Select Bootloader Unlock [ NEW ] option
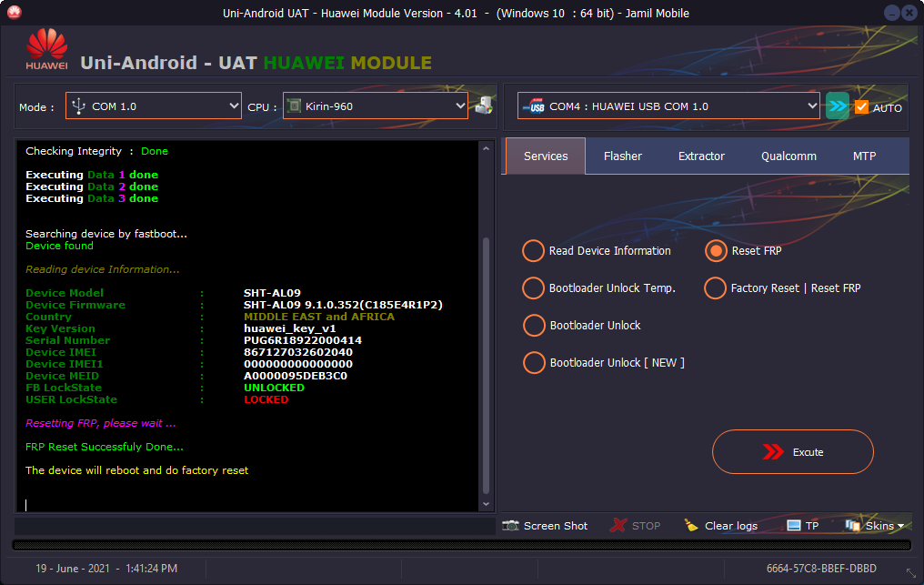This screenshot has width=924, height=585. pos(534,362)
